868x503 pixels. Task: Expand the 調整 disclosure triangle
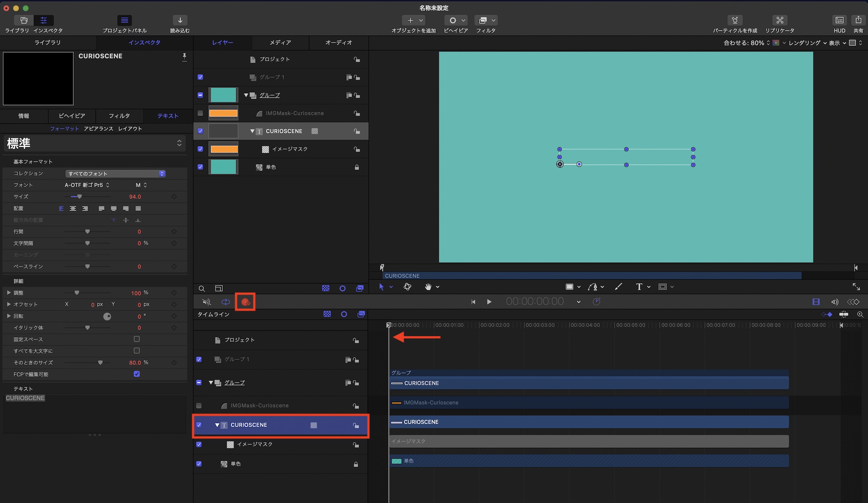coord(9,293)
